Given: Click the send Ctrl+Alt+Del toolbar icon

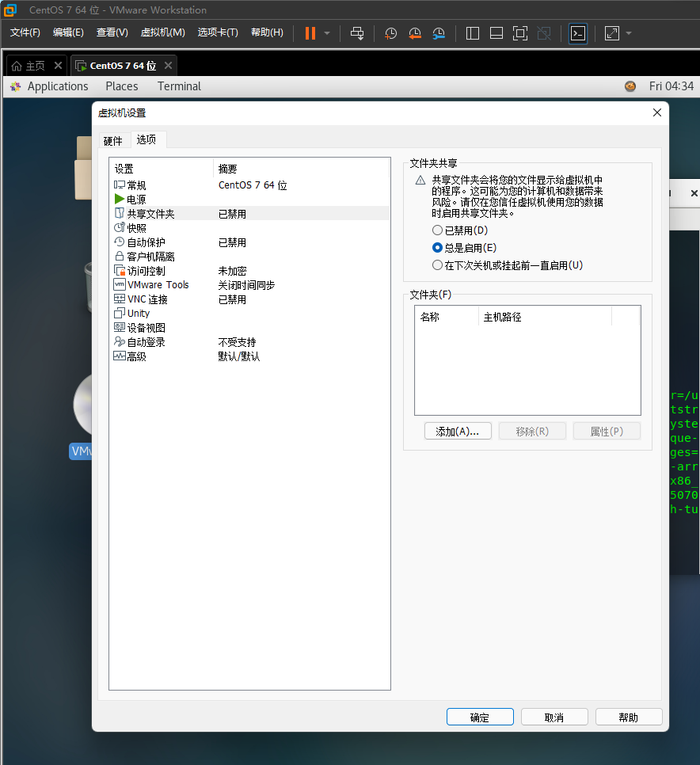Looking at the screenshot, I should pos(357,33).
